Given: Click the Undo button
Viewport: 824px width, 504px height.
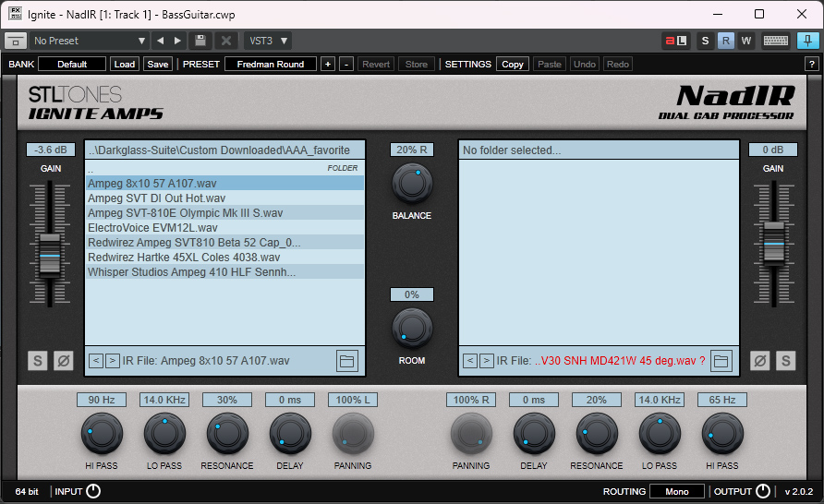Looking at the screenshot, I should coord(585,64).
